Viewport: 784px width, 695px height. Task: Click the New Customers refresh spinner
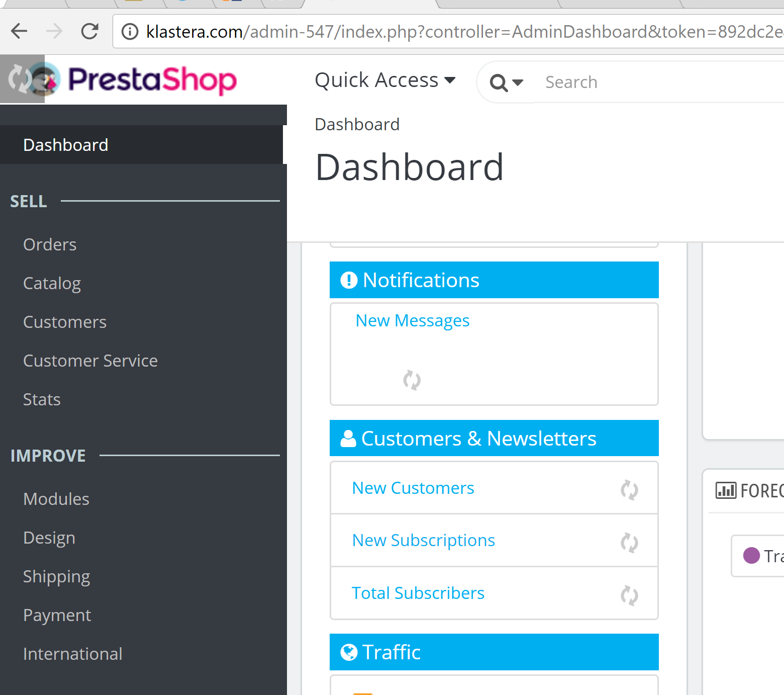[x=629, y=489]
